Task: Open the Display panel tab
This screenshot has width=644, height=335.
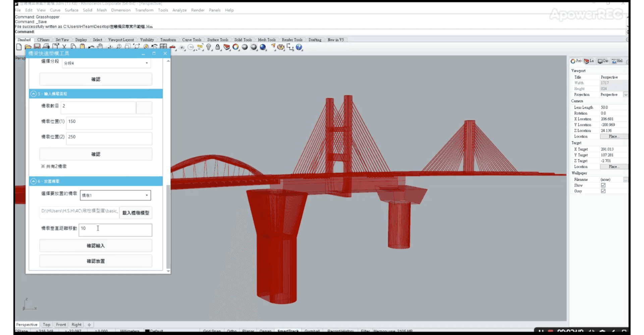Action: click(603, 61)
